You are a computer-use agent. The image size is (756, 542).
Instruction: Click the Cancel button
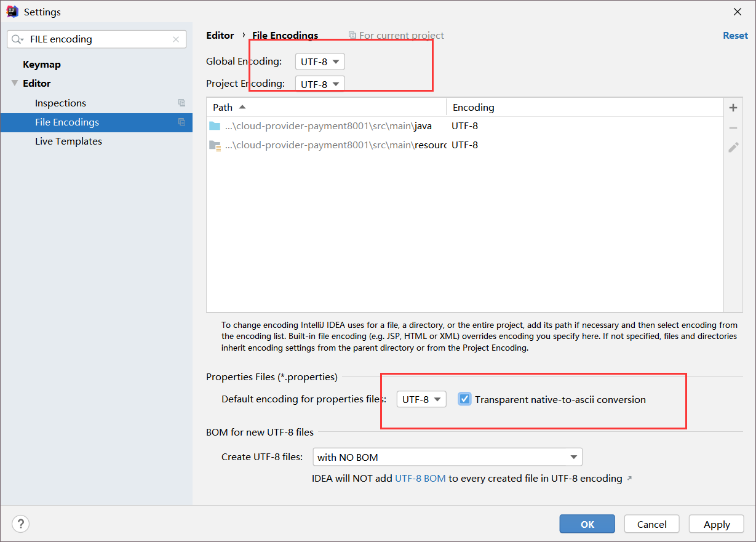(652, 524)
